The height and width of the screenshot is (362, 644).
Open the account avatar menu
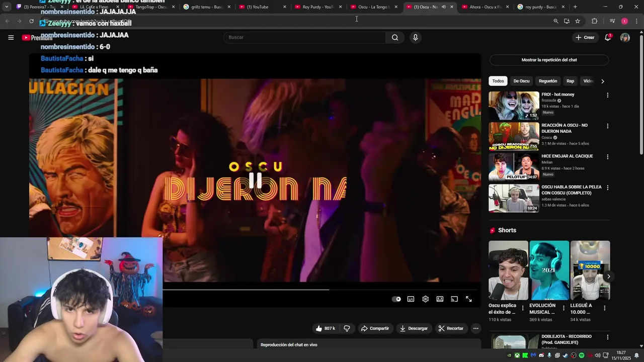coord(625,37)
